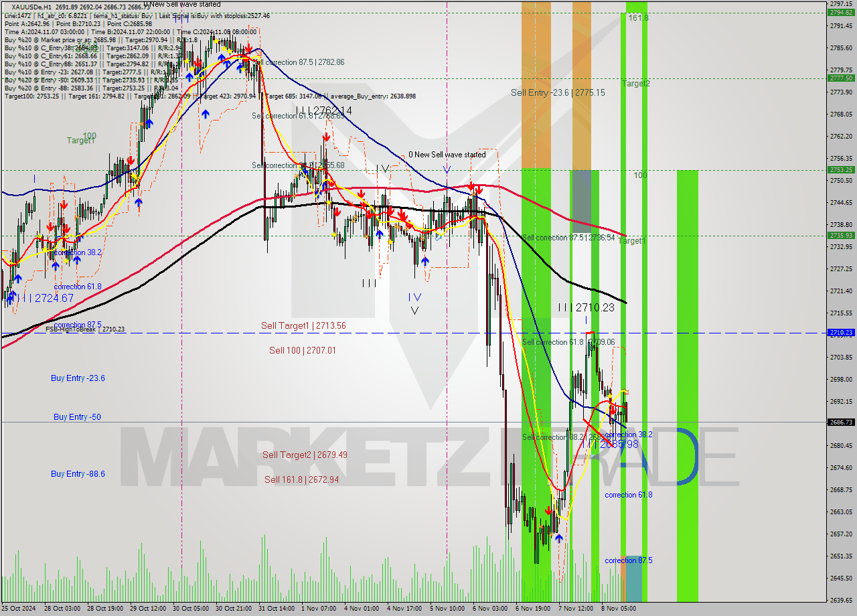Click the Sell correction 87.5|2736.54 label
Image resolution: width=857 pixels, height=616 pixels.
coord(568,238)
